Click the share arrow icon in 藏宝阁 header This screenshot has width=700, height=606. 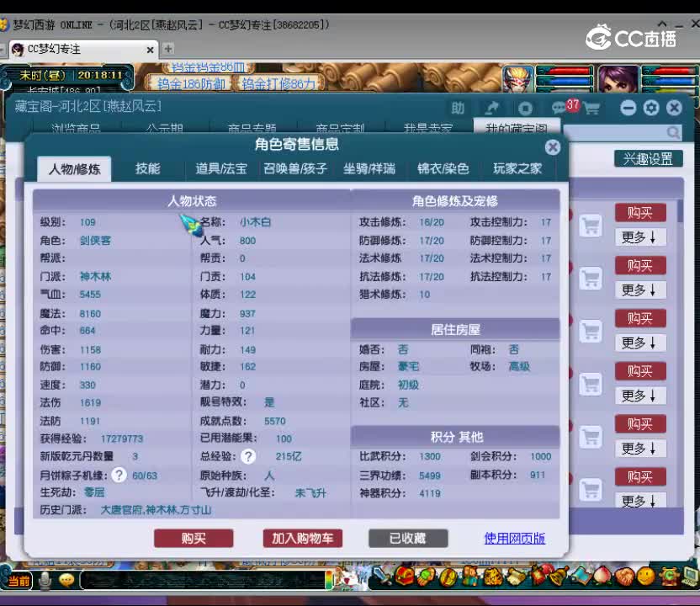click(x=491, y=108)
